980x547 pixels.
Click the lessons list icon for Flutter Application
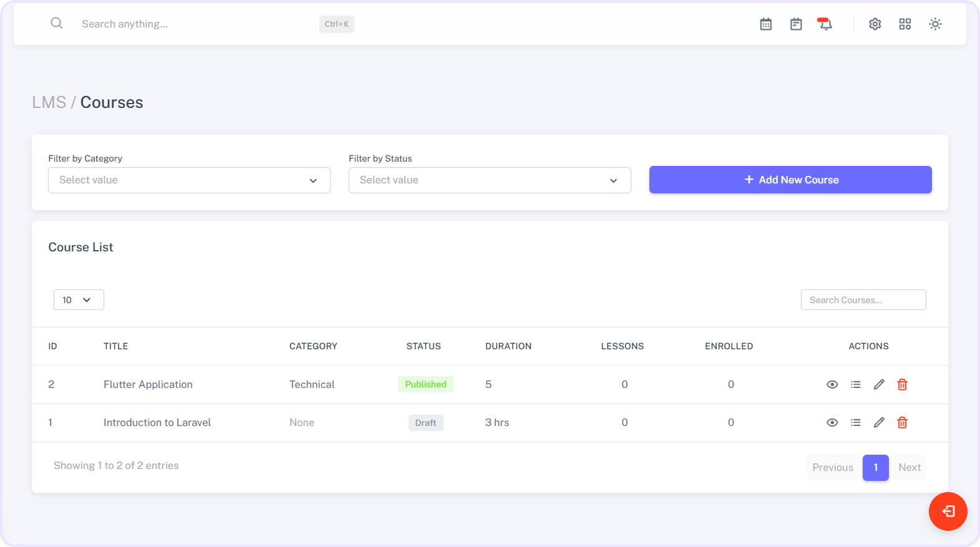(855, 385)
